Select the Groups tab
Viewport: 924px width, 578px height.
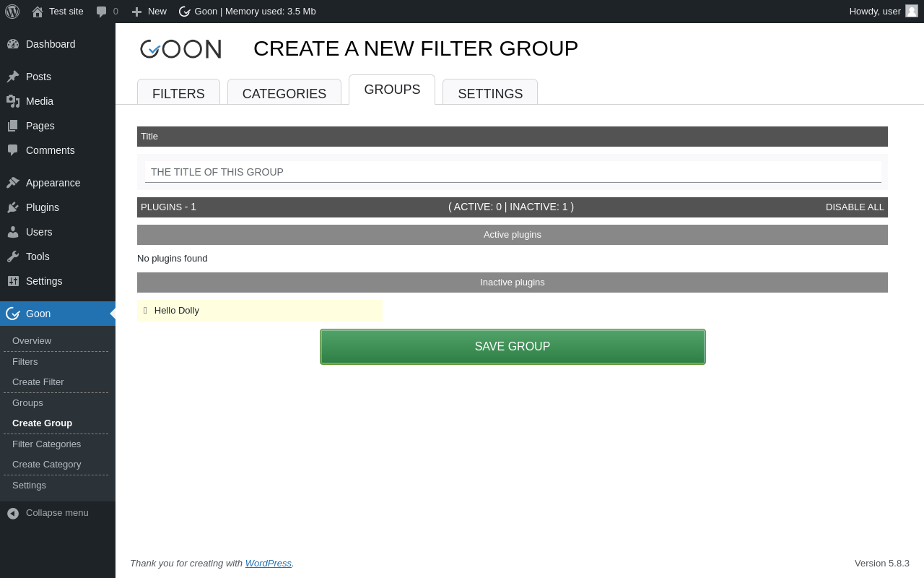[392, 90]
